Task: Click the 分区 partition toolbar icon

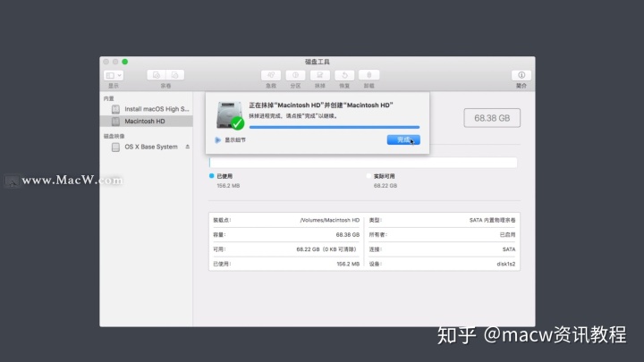Action: 295,75
